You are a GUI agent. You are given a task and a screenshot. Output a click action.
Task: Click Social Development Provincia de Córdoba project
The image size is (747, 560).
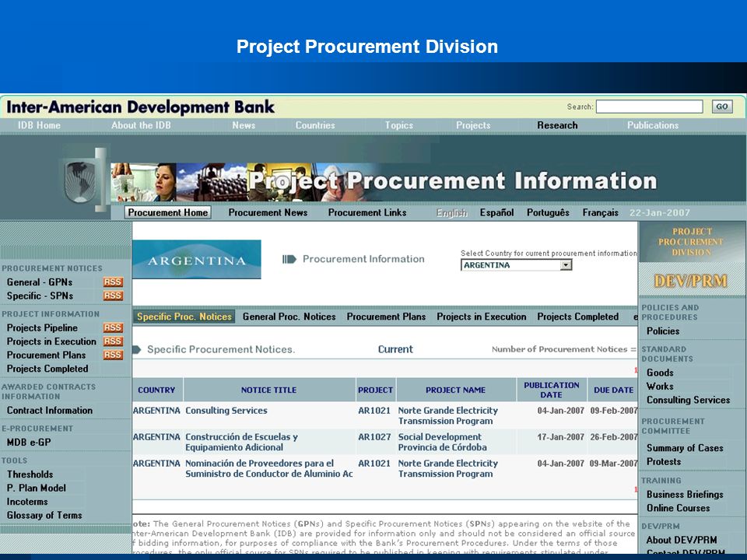pos(443,442)
